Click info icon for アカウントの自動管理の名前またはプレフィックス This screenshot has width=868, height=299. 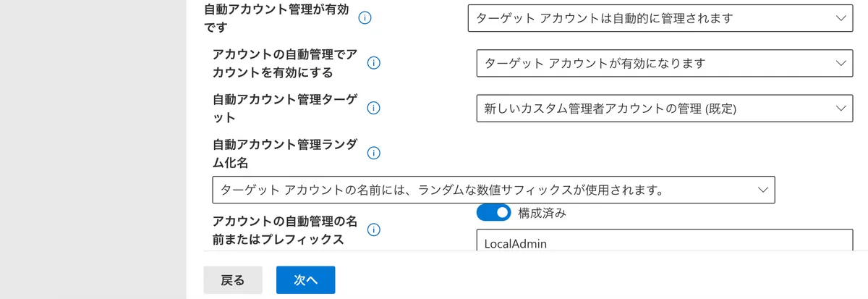pos(374,229)
